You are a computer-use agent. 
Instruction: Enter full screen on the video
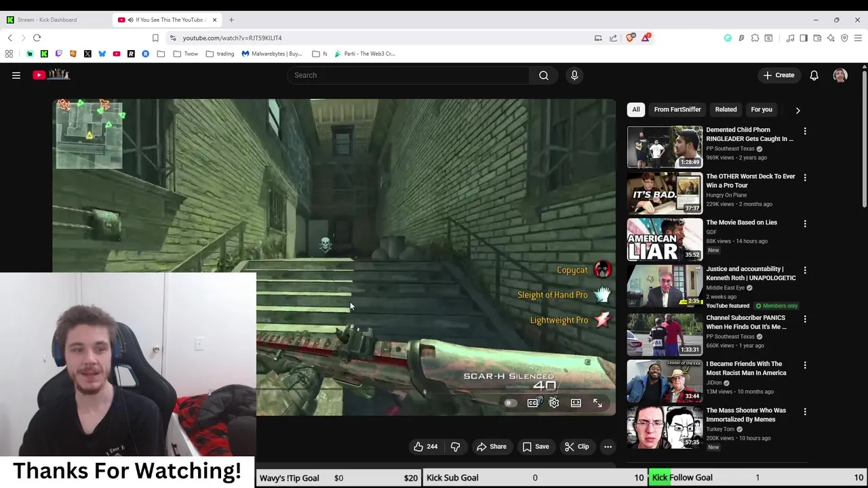click(x=597, y=403)
